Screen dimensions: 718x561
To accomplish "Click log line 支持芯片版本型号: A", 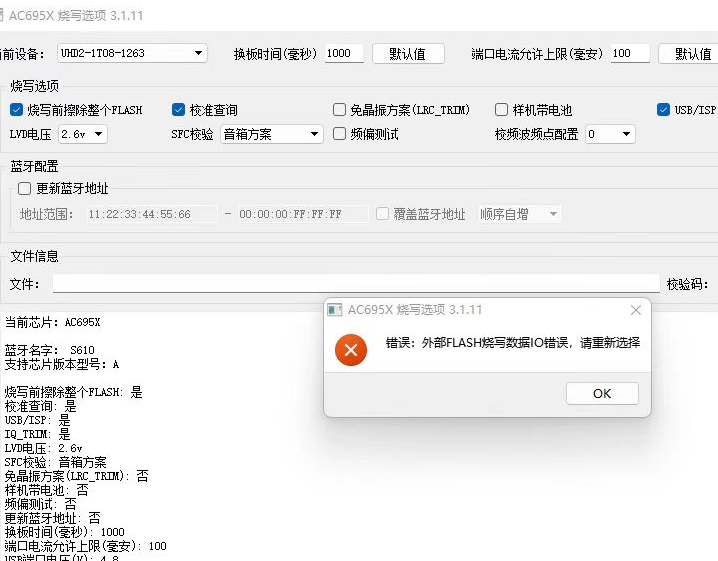I will pos(62,365).
